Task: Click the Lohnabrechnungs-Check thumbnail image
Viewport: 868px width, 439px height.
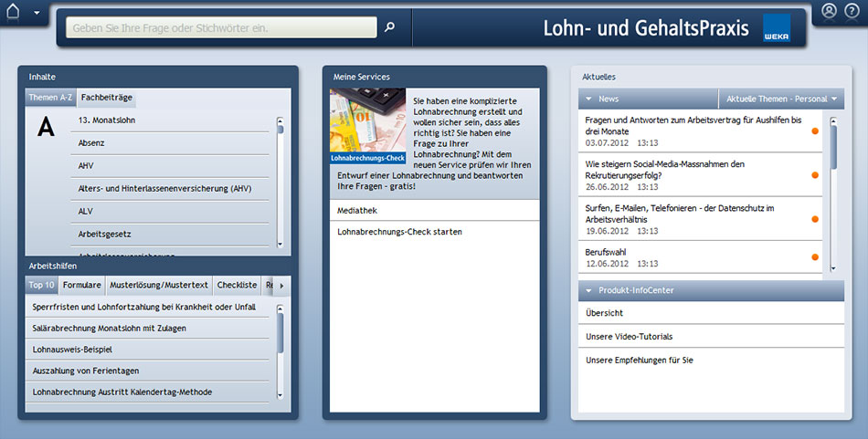Action: pos(367,126)
